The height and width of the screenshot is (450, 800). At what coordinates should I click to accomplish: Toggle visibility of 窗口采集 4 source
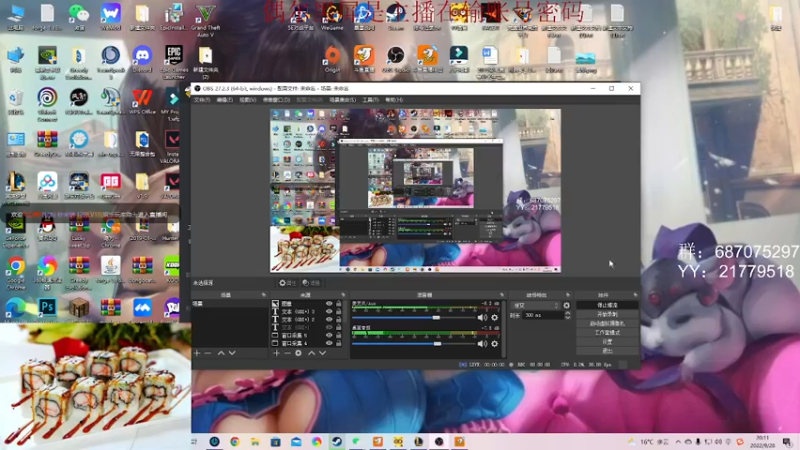point(329,343)
